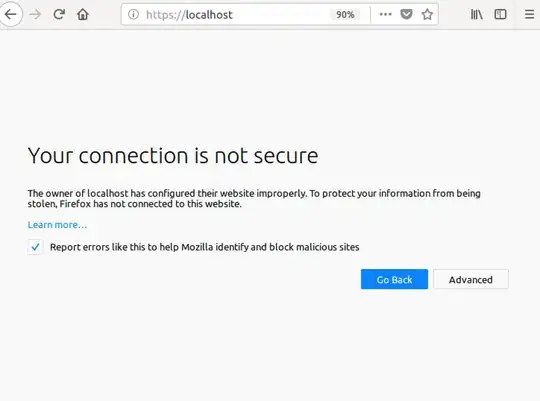Save page to Pocket icon
Screen dimensions: 540x401
pos(406,14)
